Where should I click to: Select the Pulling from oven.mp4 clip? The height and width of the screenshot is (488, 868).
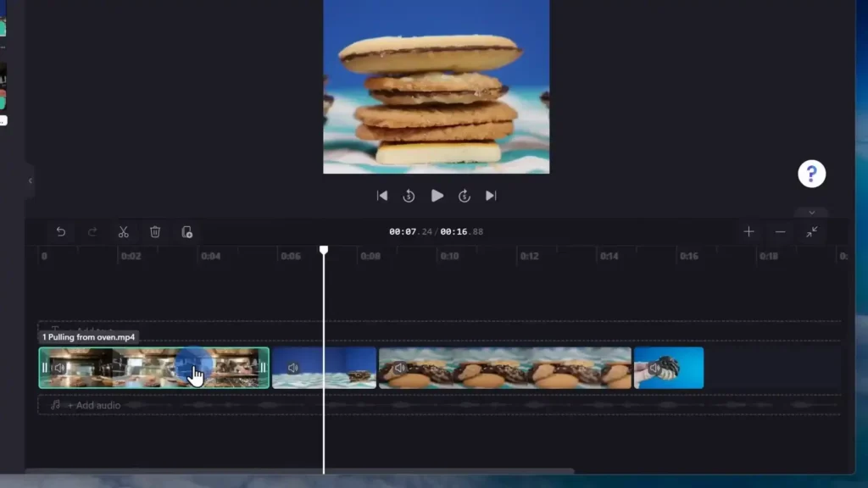click(153, 367)
